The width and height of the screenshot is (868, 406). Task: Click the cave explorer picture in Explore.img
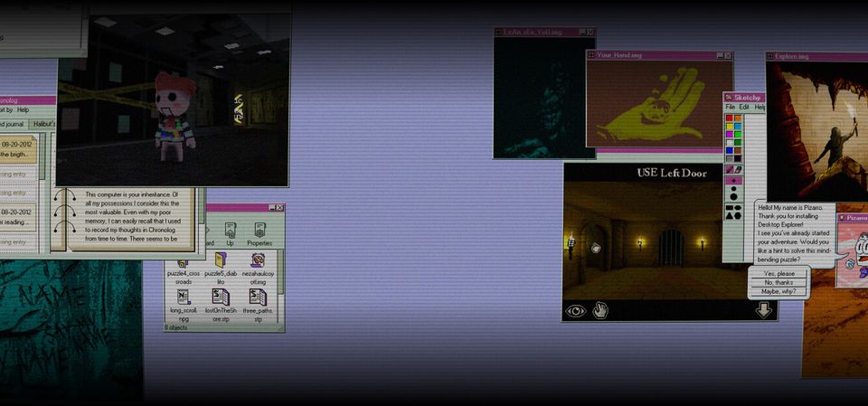tap(819, 131)
